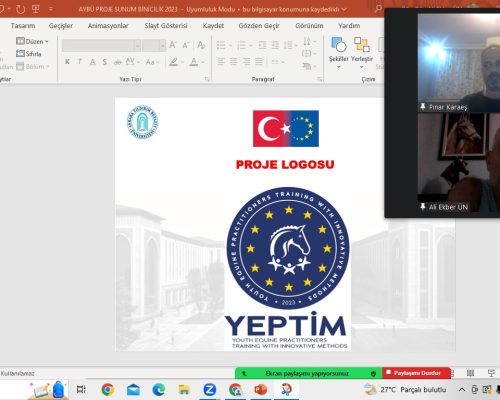Image resolution: width=500 pixels, height=400 pixels.
Task: Open the Line Spacing dropdown
Action: click(290, 45)
